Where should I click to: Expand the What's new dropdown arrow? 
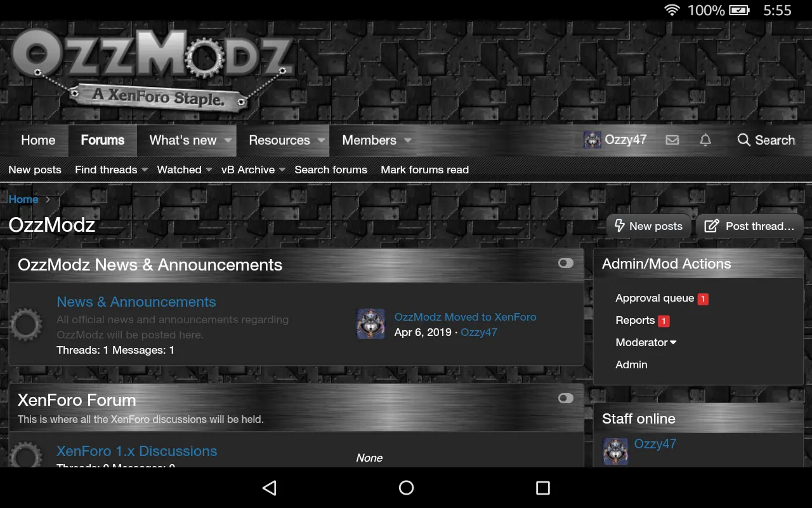(228, 140)
